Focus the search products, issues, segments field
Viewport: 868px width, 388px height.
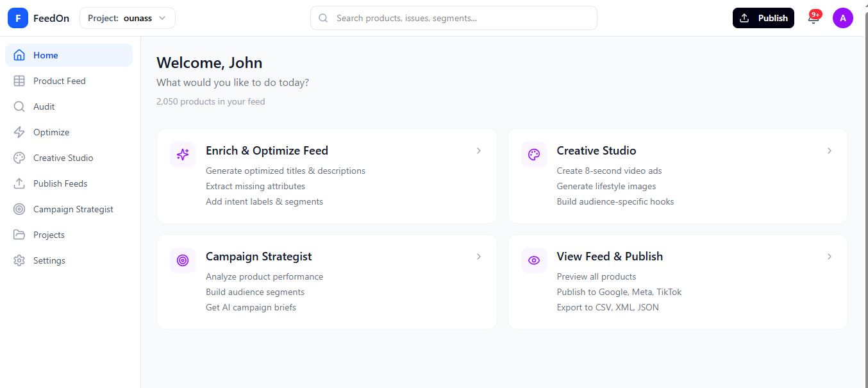click(462, 18)
